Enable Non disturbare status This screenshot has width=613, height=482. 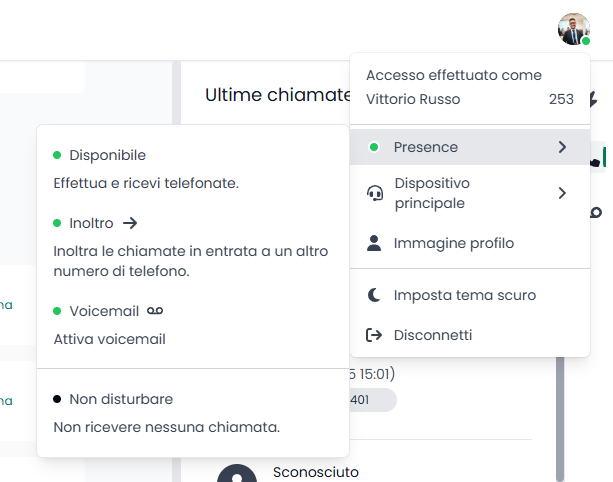click(120, 399)
